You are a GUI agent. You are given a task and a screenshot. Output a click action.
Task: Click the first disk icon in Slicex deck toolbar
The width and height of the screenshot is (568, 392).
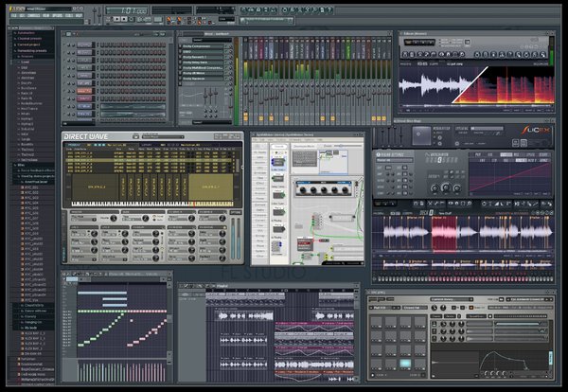416,204
